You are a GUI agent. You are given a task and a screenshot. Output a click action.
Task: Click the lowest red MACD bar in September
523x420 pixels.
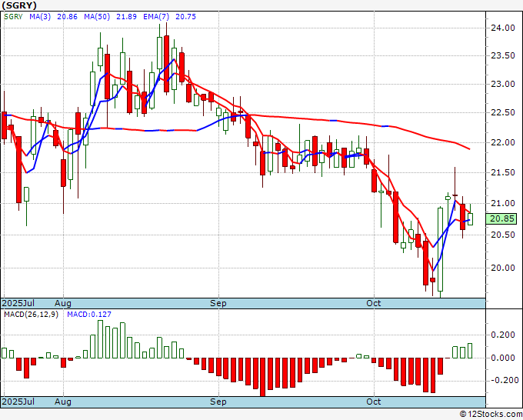[x=263, y=377]
